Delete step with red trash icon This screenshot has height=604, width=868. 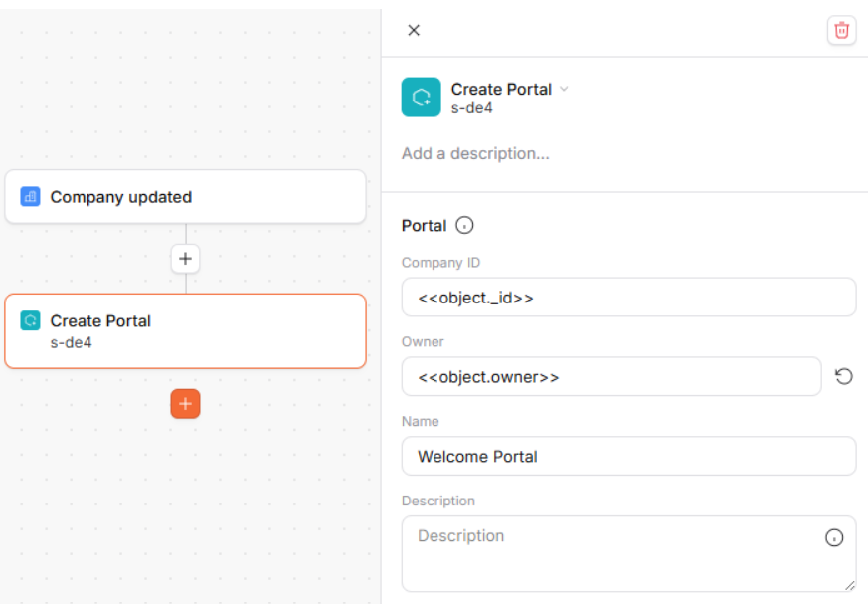coord(841,30)
